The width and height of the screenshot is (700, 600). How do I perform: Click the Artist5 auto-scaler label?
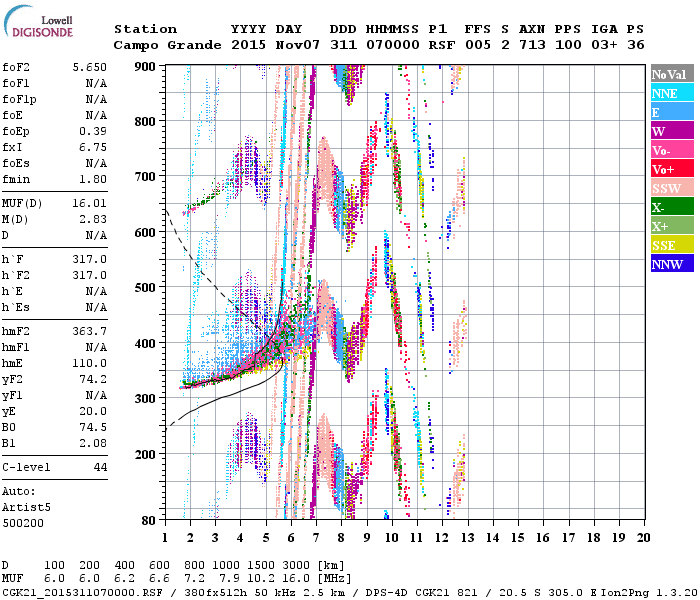(26, 508)
